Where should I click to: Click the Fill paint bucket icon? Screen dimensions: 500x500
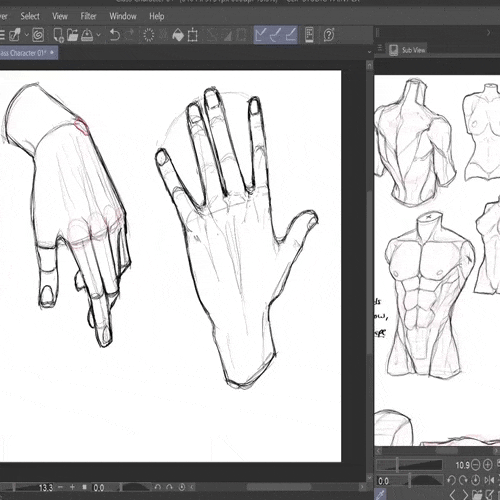coord(178,35)
